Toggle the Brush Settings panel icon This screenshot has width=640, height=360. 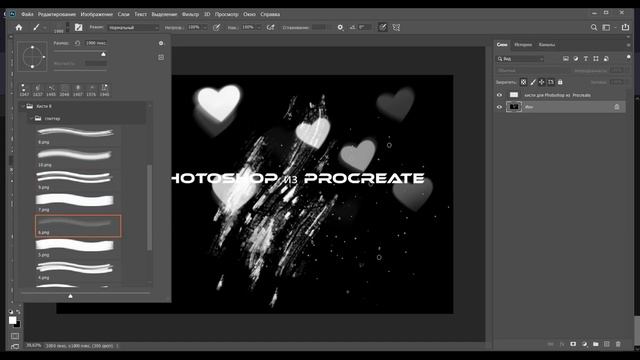click(78, 27)
